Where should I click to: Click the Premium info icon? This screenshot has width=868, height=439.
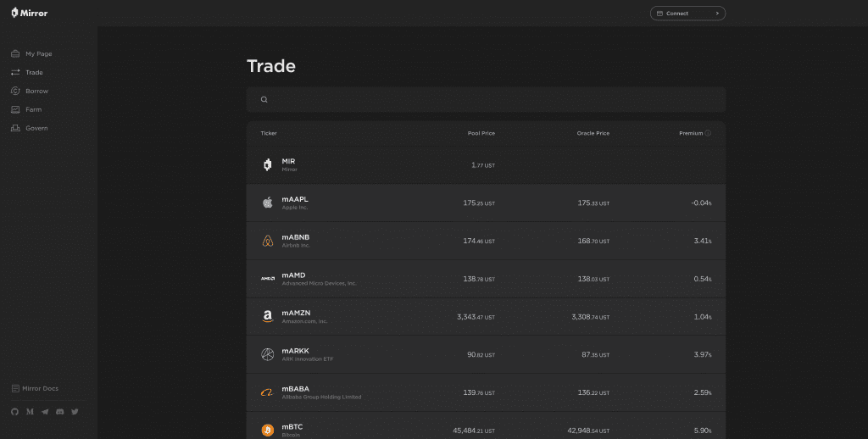click(x=708, y=133)
